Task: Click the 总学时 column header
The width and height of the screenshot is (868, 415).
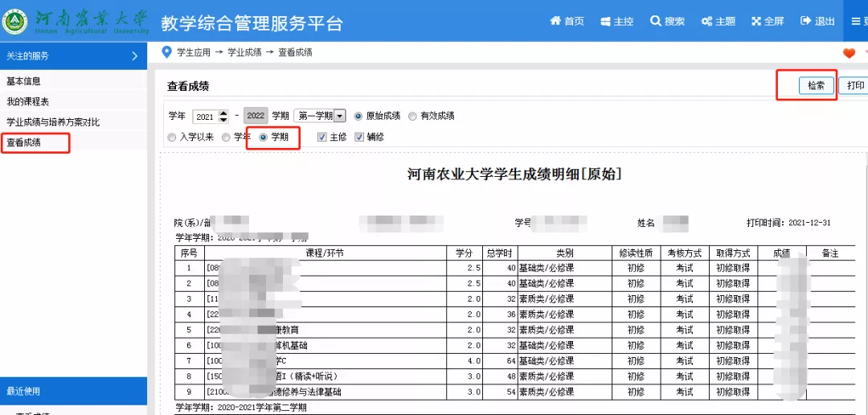Action: [500, 253]
